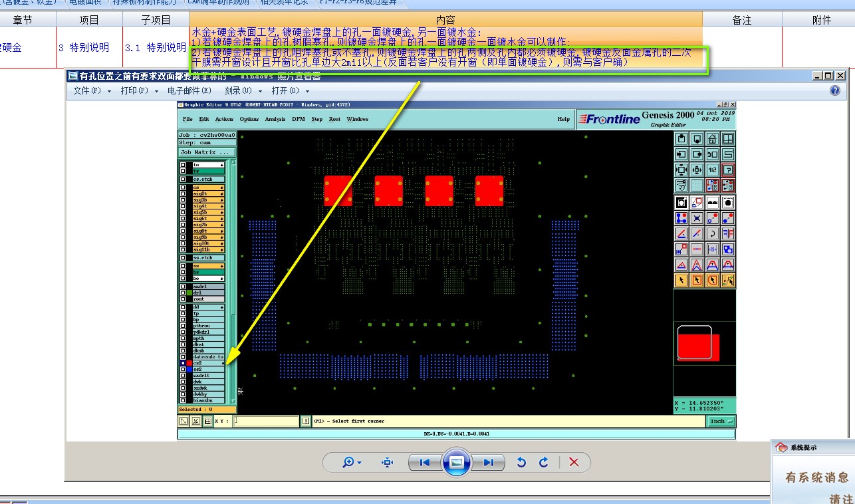
Task: Toggle the rout layer checkbox
Action: (183, 299)
